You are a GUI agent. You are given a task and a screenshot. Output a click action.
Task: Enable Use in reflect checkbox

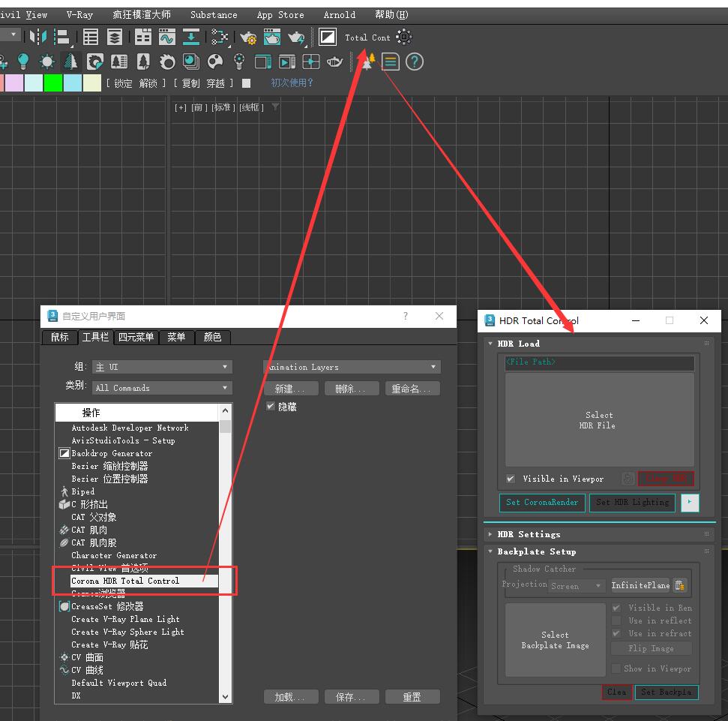(616, 620)
